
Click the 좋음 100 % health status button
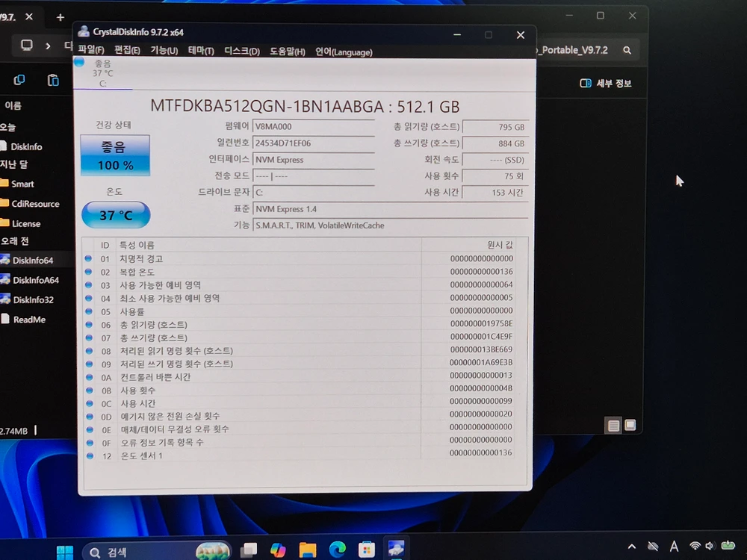[x=115, y=156]
